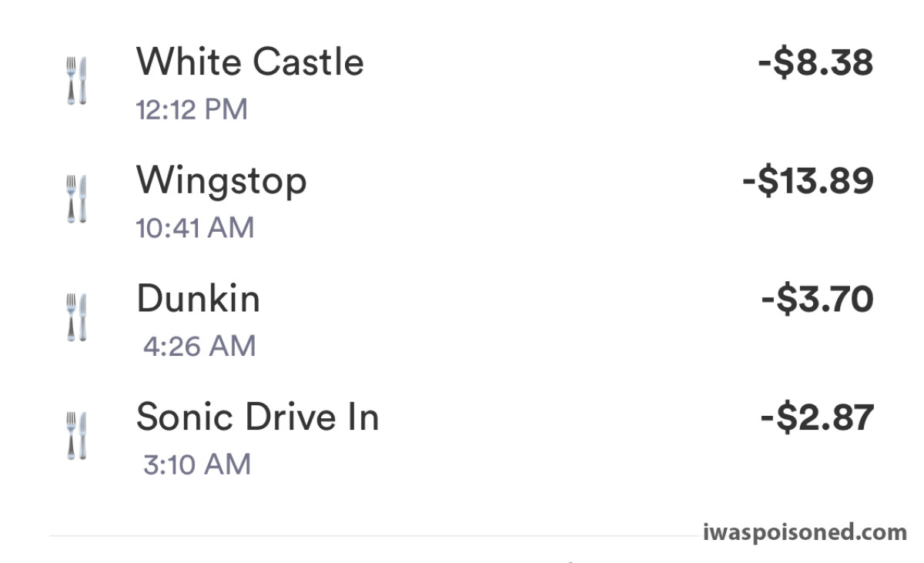The image size is (924, 563).
Task: Choose the -$3.70 transaction amount
Action: (817, 299)
